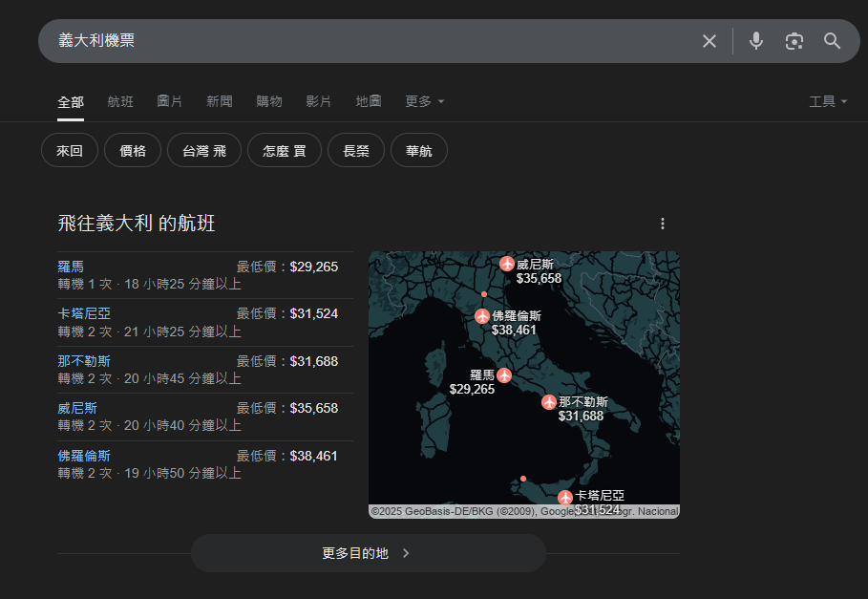Click the Catania lowest price $31,524 in list
Viewport: 868px width, 599px height.
click(314, 314)
